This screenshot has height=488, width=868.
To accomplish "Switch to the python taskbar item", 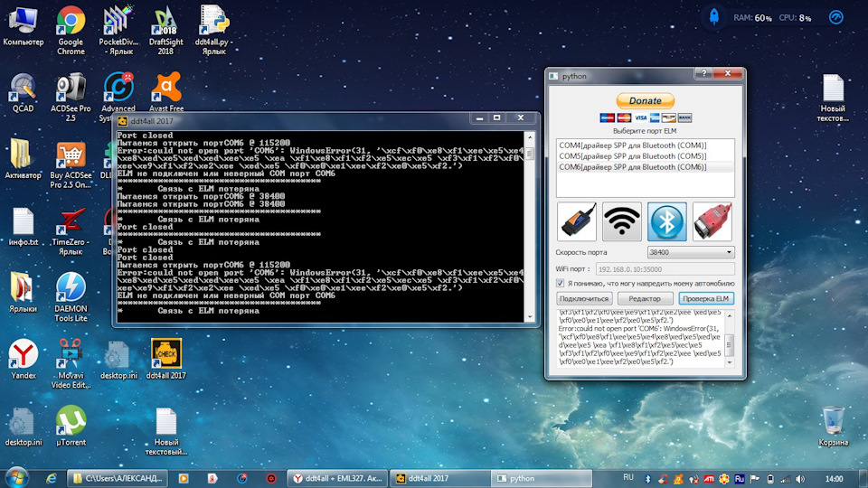I will point(541,479).
